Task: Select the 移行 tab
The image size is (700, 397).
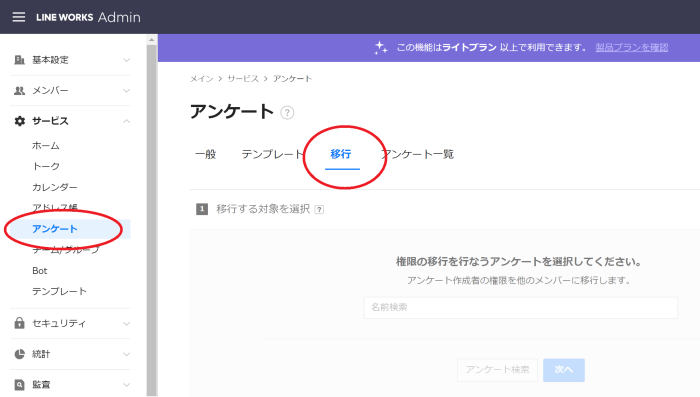Action: pos(341,154)
